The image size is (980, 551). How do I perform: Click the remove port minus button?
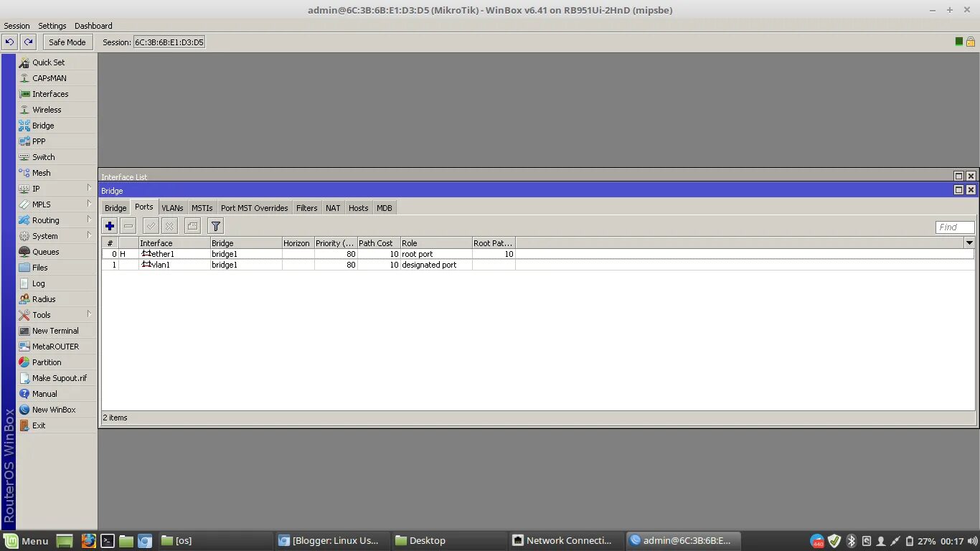(128, 226)
